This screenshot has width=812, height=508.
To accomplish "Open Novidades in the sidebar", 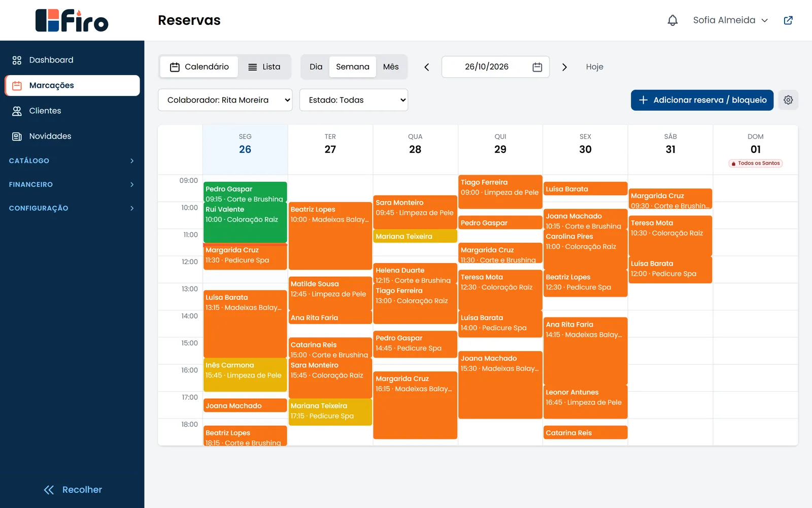I will click(72, 136).
